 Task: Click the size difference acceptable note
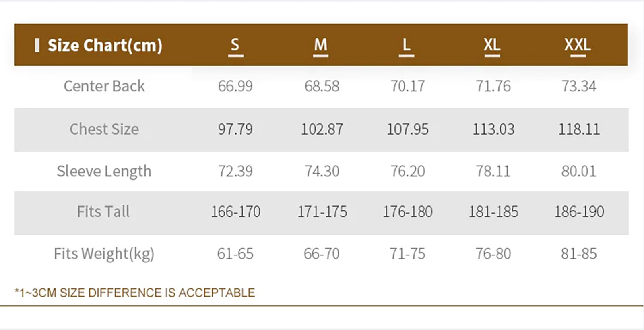pyautogui.click(x=135, y=293)
